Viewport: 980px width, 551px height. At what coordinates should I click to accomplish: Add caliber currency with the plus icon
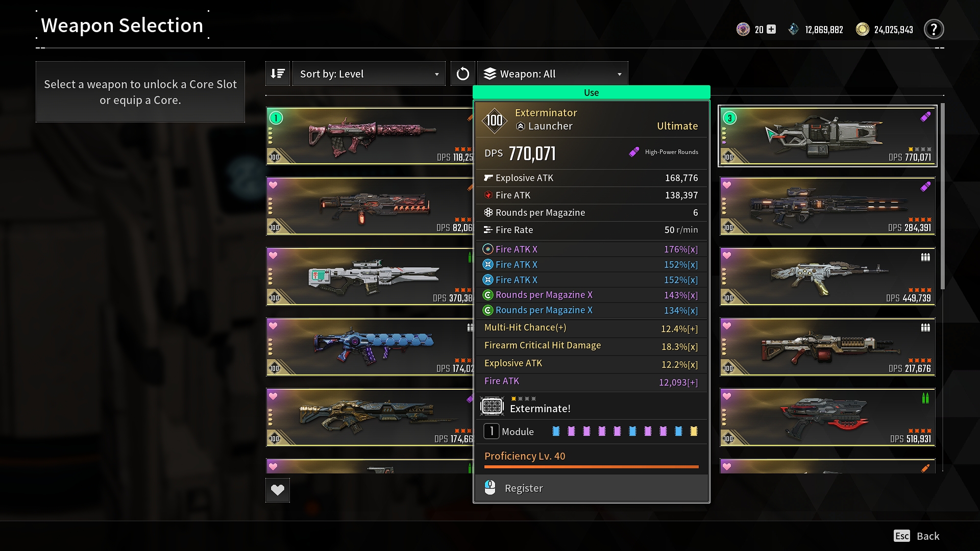[771, 30]
